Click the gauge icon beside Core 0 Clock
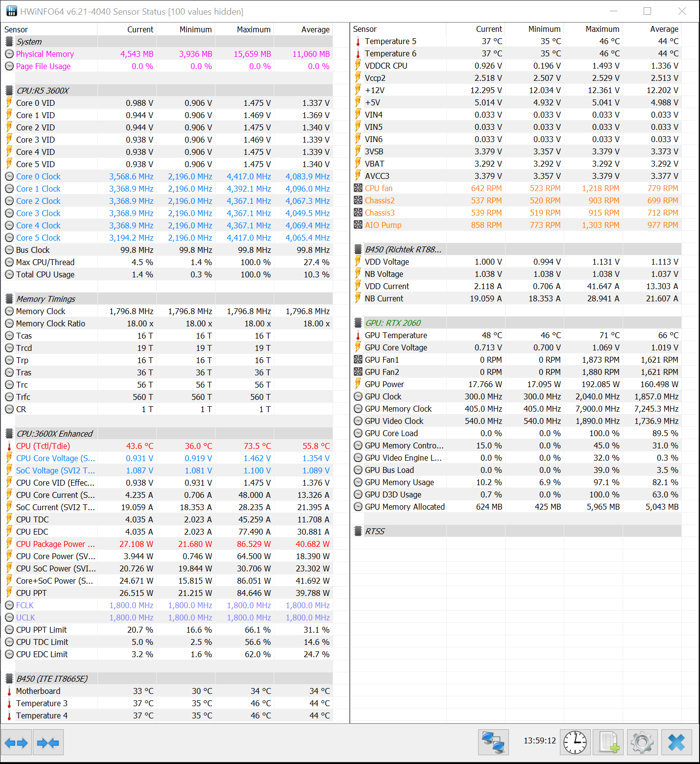 click(x=9, y=176)
